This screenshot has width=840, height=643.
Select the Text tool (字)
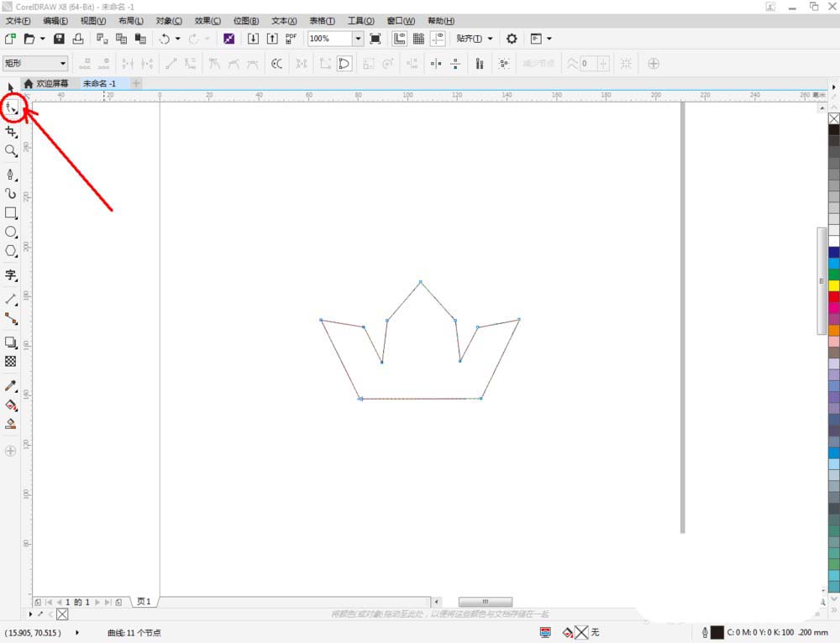pos(11,274)
